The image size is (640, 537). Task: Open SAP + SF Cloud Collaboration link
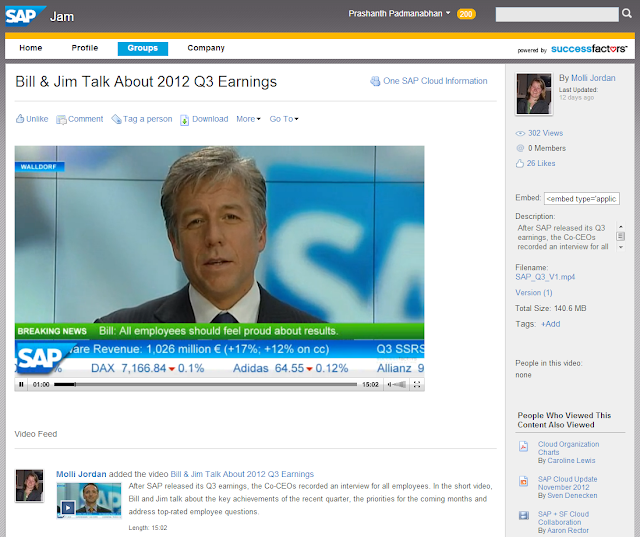coord(563,518)
